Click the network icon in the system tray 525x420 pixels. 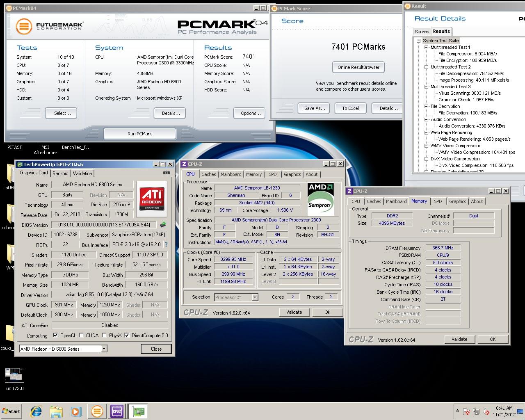476,411
